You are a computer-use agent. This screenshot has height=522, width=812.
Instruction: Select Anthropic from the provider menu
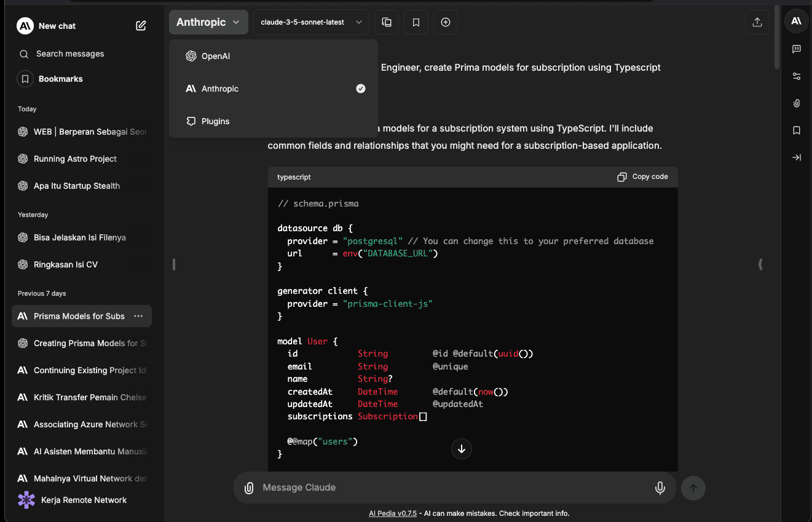(273, 89)
